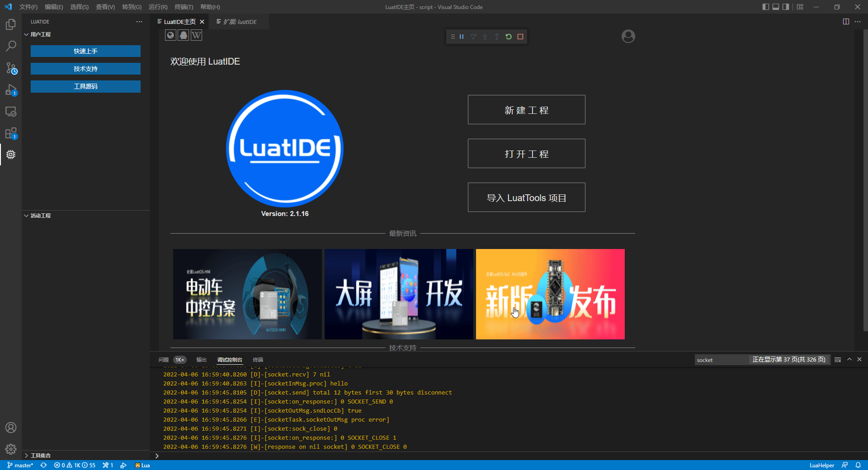Maximize panel with the up chevron
Viewport: 868px width, 470px height.
pyautogui.click(x=849, y=360)
